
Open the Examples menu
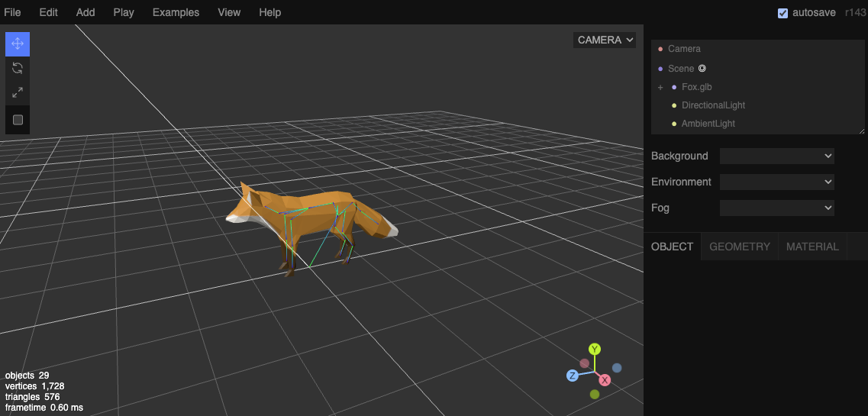coord(176,12)
